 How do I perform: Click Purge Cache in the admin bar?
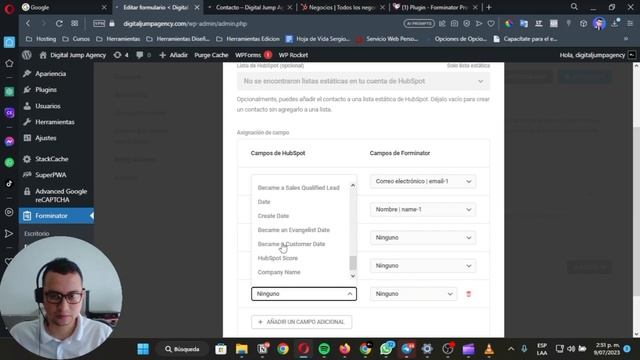click(x=211, y=55)
